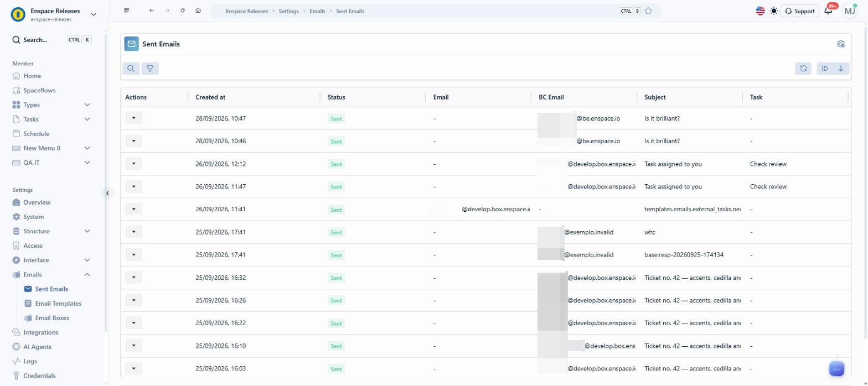This screenshot has width=868, height=386.
Task: Expand the New Menu 0 chevron
Action: coord(87,148)
